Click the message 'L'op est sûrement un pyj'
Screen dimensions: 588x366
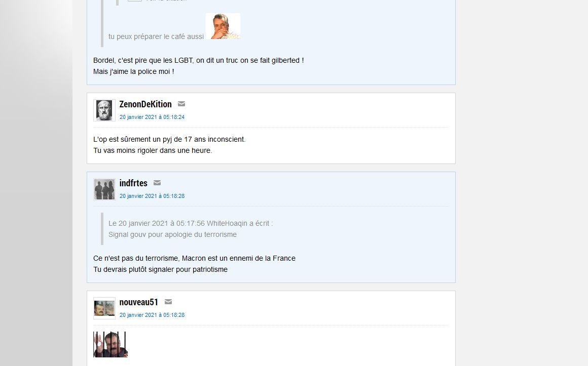169,139
